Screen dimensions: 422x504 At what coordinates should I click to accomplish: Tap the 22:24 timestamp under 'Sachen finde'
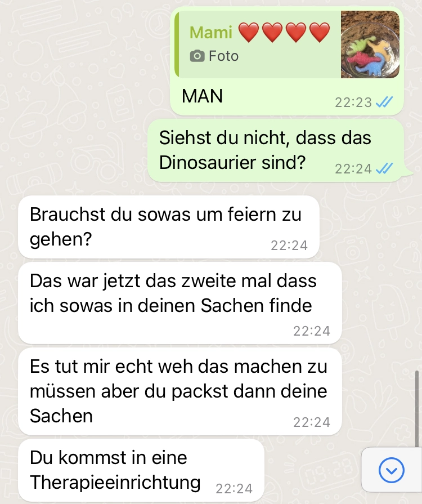[312, 331]
